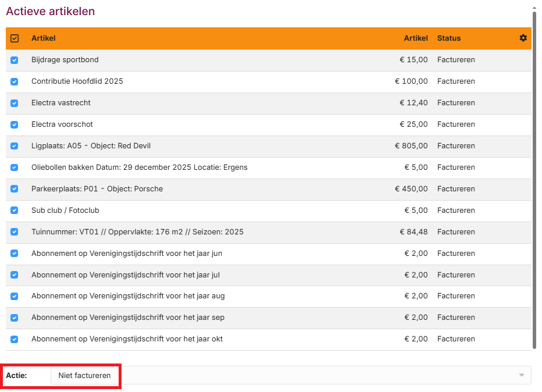
Task: Uncheck the Sub club / Fotoclub row
Action: click(x=14, y=211)
